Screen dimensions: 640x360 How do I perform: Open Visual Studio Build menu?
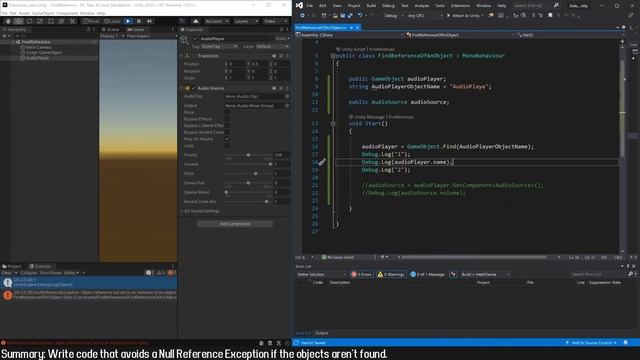[x=371, y=6]
